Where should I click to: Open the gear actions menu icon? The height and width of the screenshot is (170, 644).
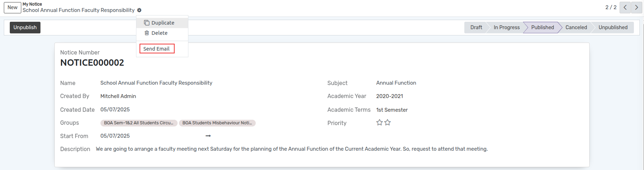(139, 10)
